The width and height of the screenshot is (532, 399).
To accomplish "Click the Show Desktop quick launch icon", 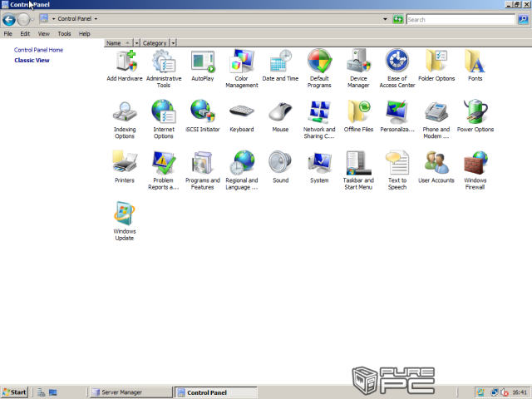I will click(x=53, y=392).
